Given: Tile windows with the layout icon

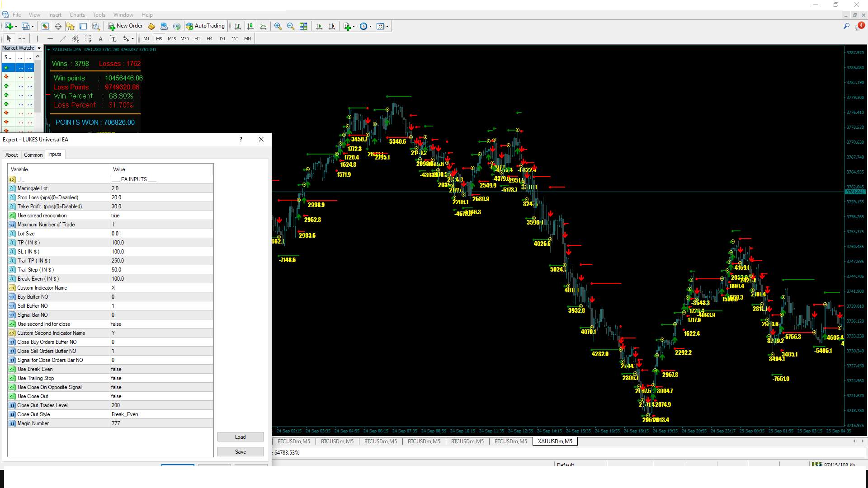Looking at the screenshot, I should pos(303,26).
